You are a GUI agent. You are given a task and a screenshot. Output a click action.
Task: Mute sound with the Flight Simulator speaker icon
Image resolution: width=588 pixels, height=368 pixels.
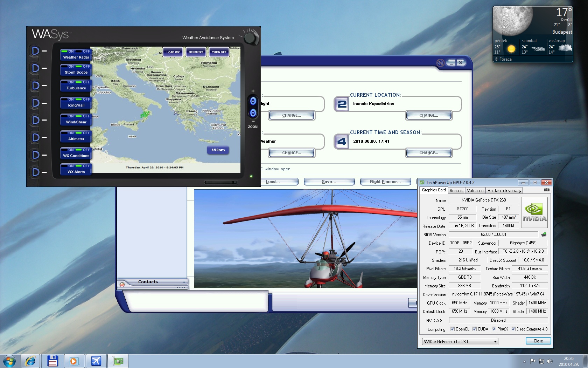click(x=440, y=63)
